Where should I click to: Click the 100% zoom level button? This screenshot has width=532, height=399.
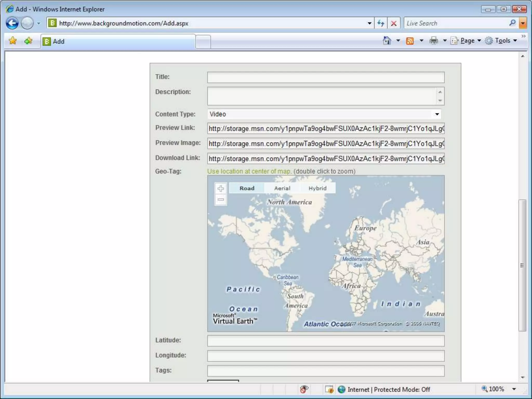pos(493,389)
